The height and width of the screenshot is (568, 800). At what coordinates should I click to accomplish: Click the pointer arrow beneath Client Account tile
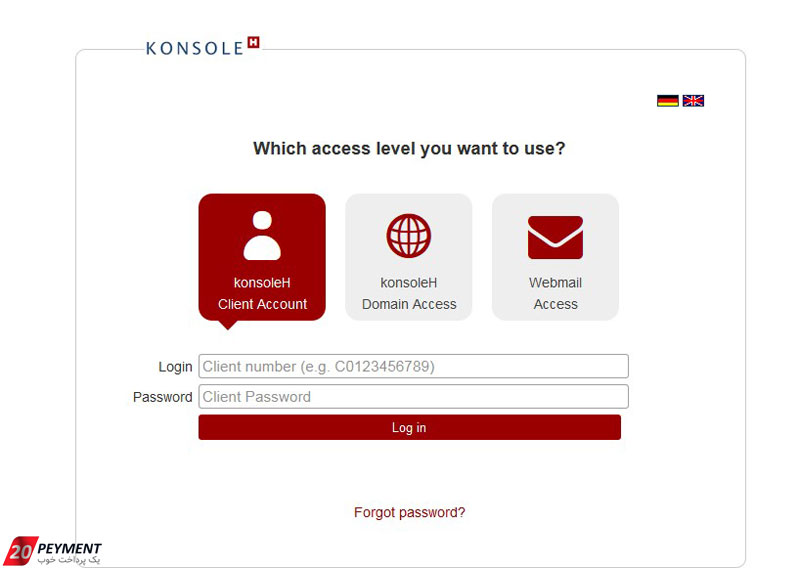tap(228, 325)
